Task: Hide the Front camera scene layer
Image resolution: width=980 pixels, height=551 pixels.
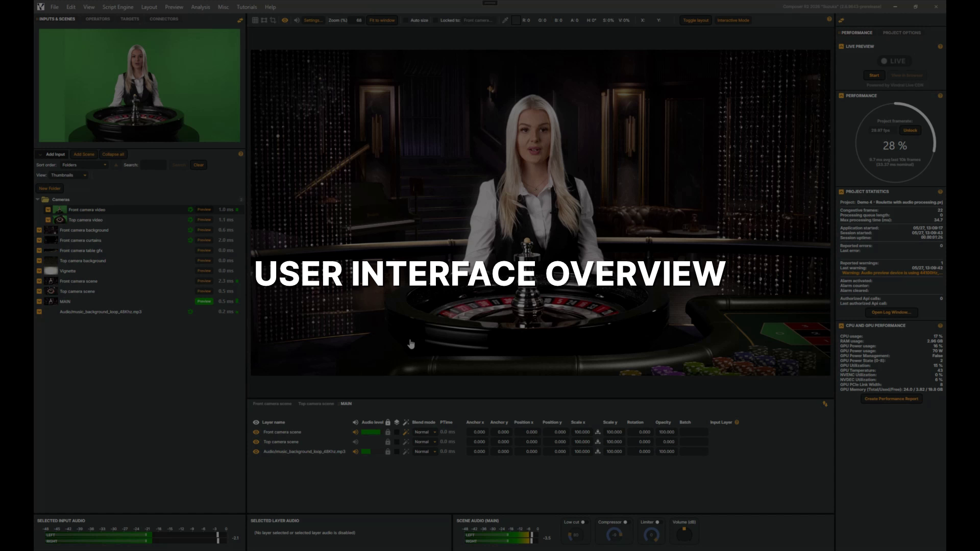Action: tap(256, 432)
